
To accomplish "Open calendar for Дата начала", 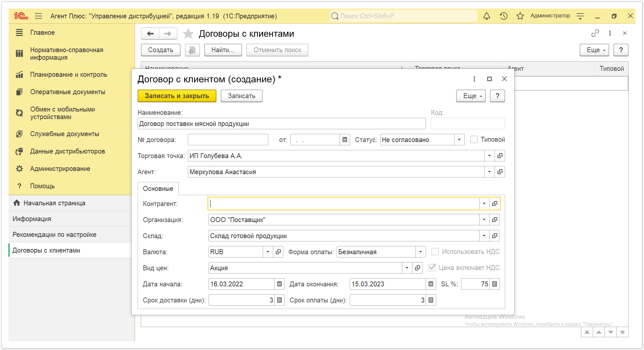I will (279, 284).
